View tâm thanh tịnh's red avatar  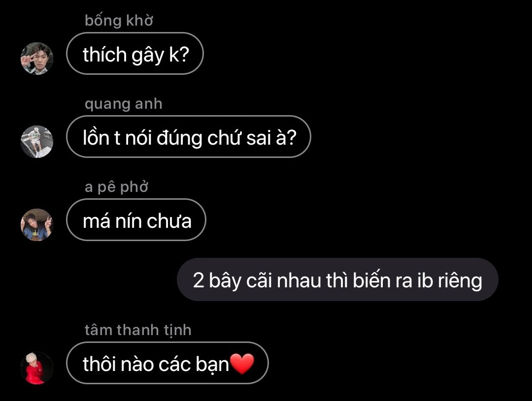tap(37, 368)
